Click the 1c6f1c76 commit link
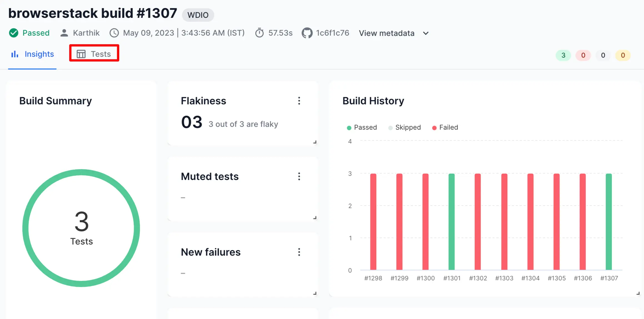The image size is (644, 319). click(x=332, y=33)
